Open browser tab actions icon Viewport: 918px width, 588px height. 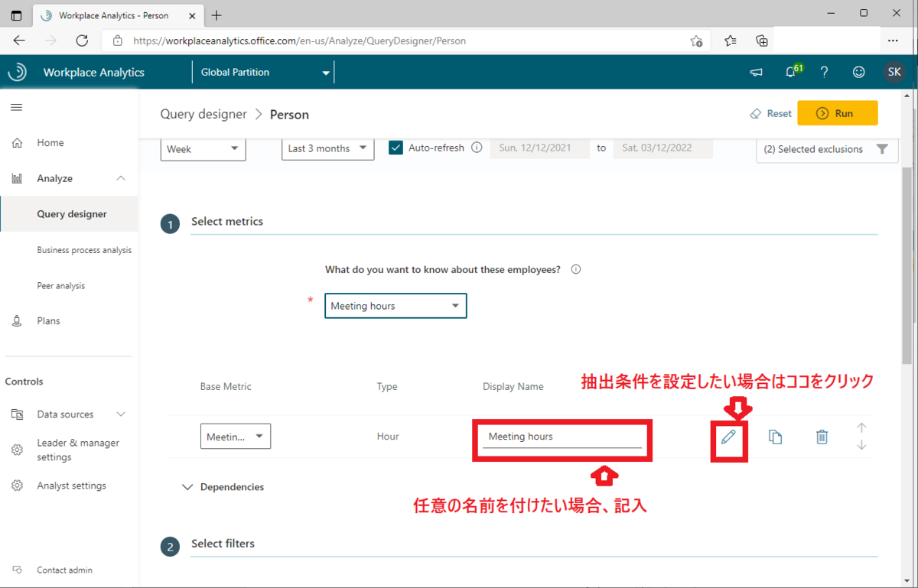click(16, 15)
